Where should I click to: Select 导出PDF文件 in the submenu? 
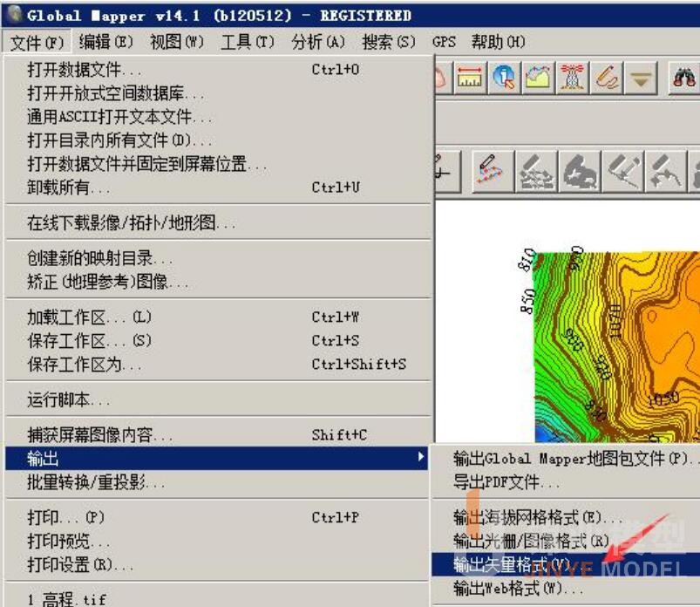[x=566, y=482]
